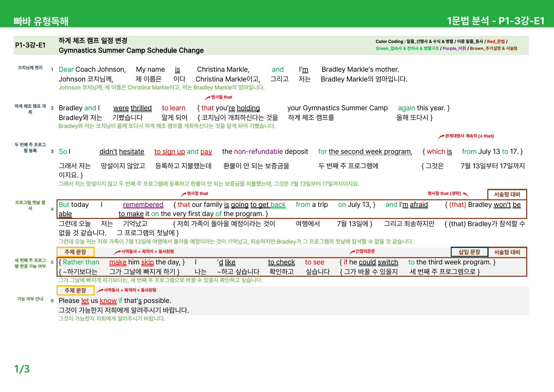Click the arrow before 사역동사 note in sentence 5

click(x=117, y=252)
